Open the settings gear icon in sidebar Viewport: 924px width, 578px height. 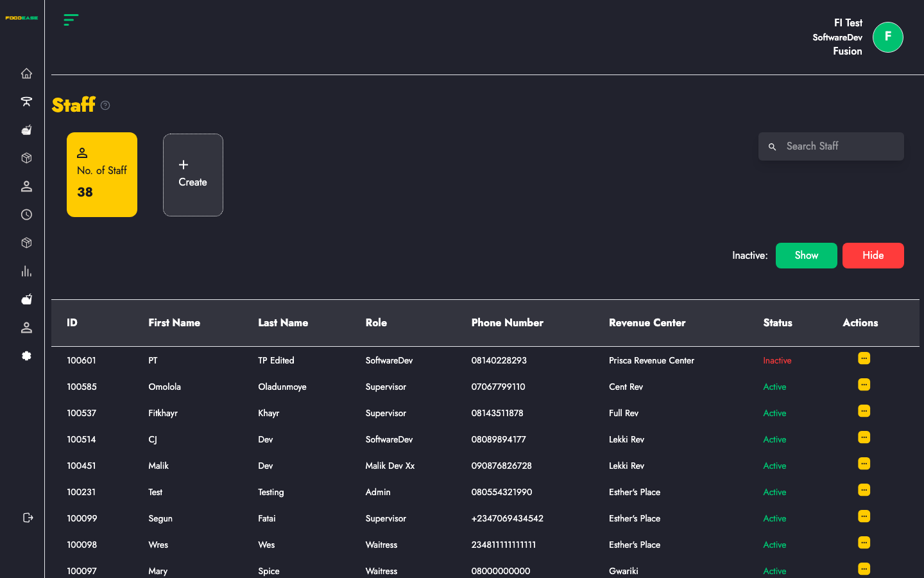(x=26, y=356)
